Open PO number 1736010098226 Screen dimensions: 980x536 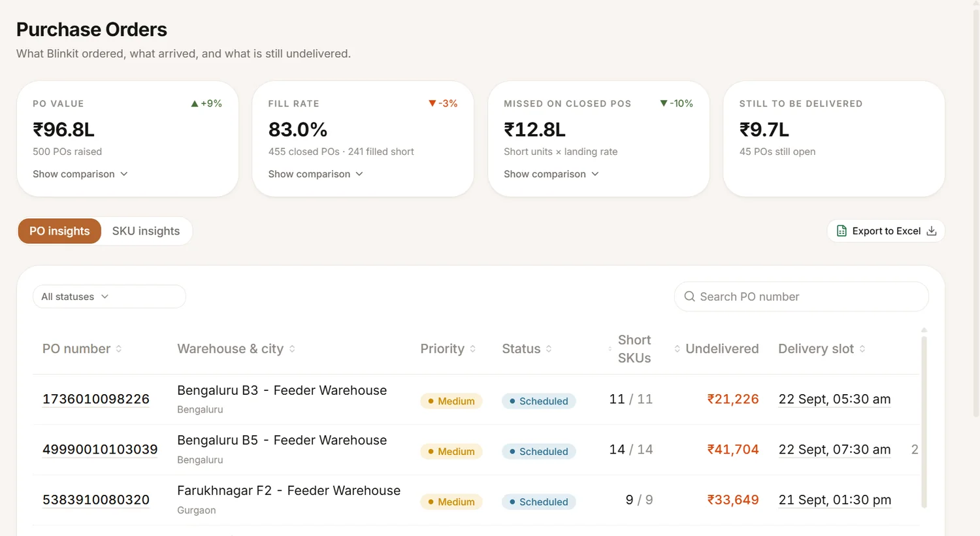pos(96,399)
